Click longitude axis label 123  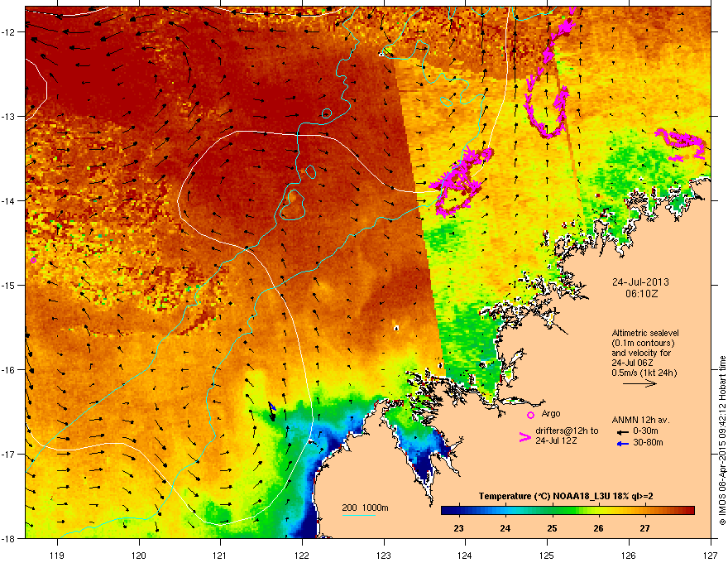tap(384, 555)
